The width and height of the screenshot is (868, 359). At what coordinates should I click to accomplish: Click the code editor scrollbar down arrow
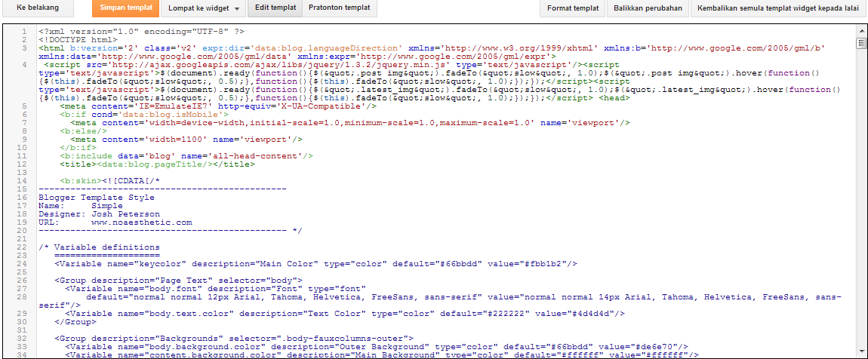860,352
